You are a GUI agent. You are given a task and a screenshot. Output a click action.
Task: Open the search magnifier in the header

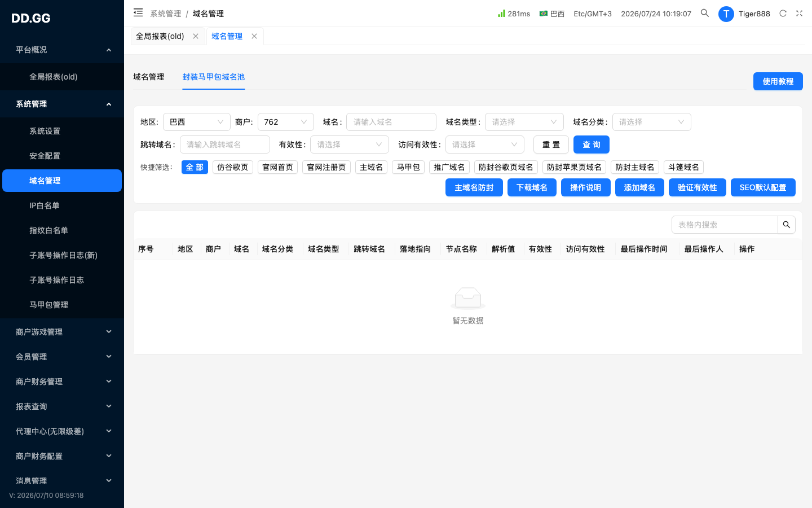[705, 13]
